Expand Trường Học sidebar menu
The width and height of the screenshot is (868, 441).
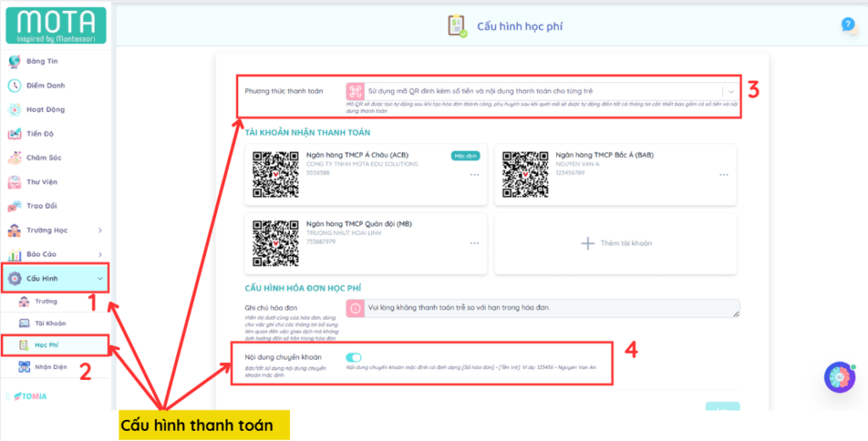click(x=54, y=230)
